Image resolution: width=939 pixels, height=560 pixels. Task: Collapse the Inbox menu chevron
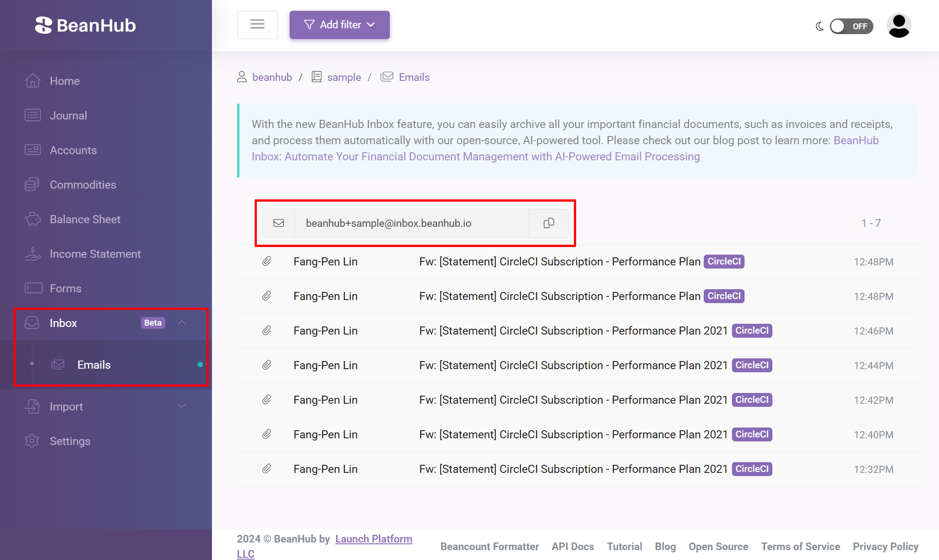coord(182,322)
